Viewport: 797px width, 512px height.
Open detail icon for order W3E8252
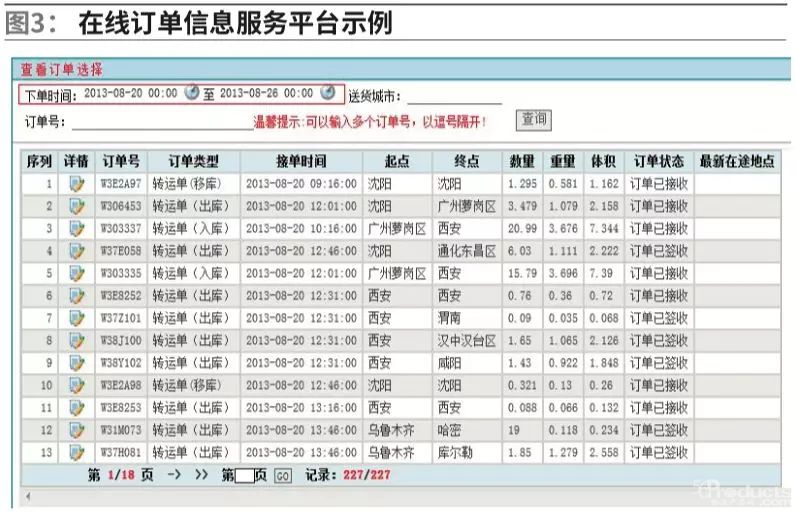point(76,296)
